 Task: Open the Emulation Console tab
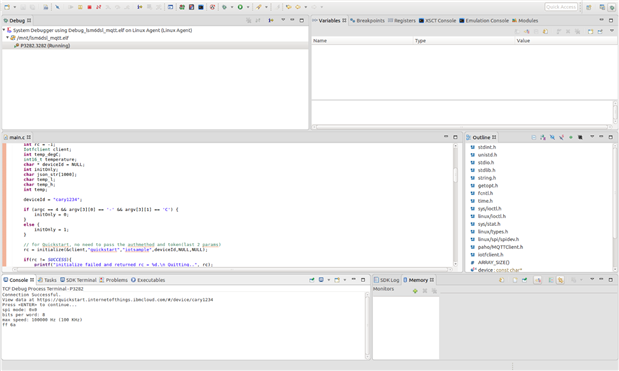point(484,21)
